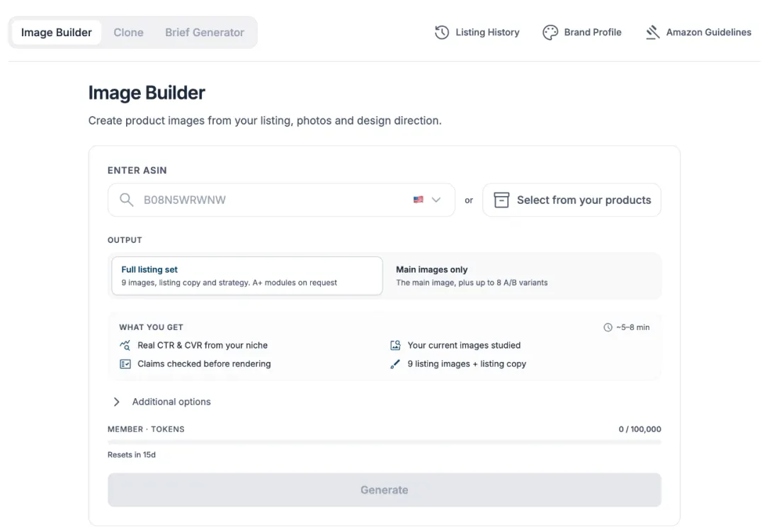The height and width of the screenshot is (532, 779).
Task: Click the paintbrush icon for listing images
Action: (395, 364)
